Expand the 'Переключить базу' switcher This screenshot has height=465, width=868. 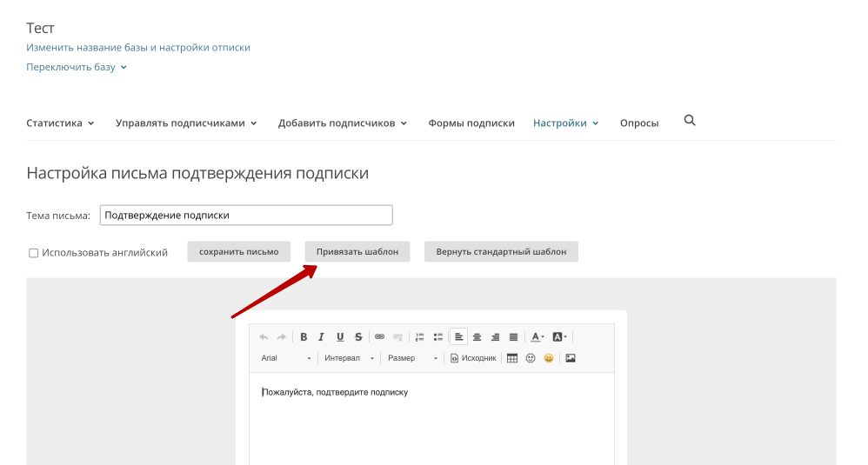(x=77, y=67)
